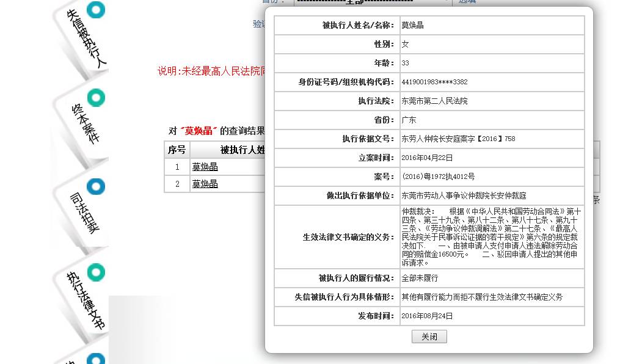The height and width of the screenshot is (364, 620).
Task: Select the court name 东莞市第二人民法院
Action: point(434,101)
